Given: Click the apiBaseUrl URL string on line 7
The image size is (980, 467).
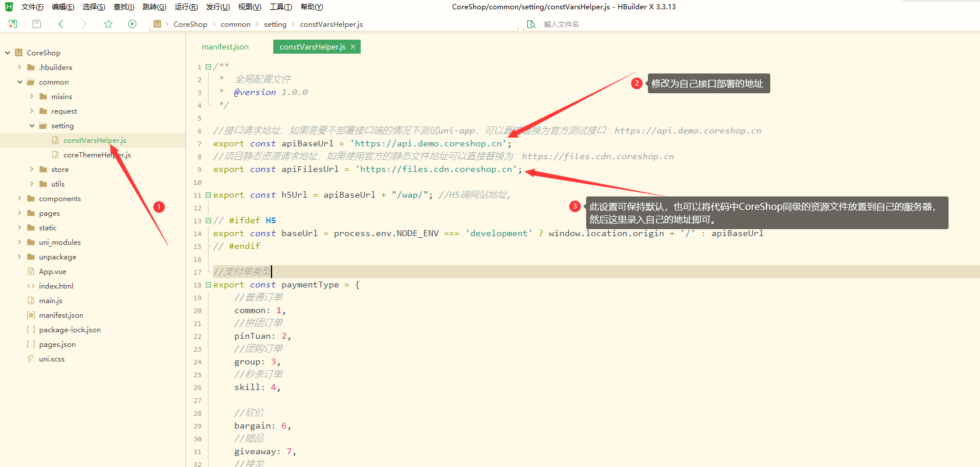Looking at the screenshot, I should point(428,144).
